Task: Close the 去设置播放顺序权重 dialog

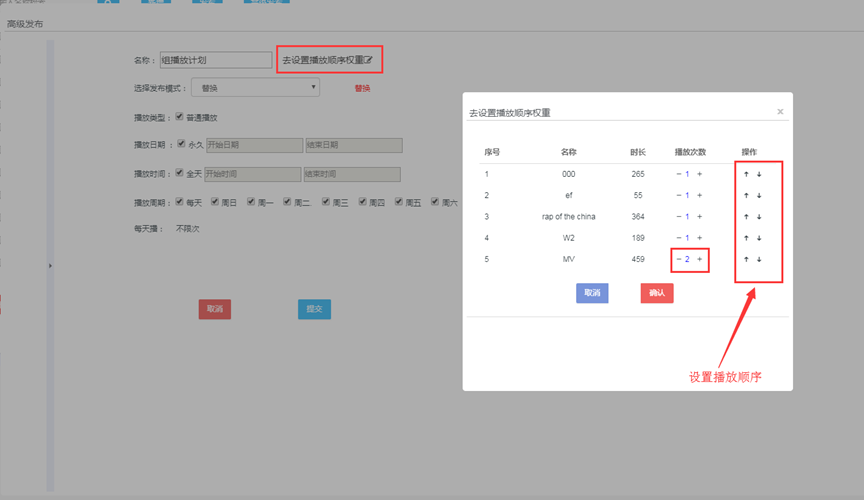Action: (780, 112)
